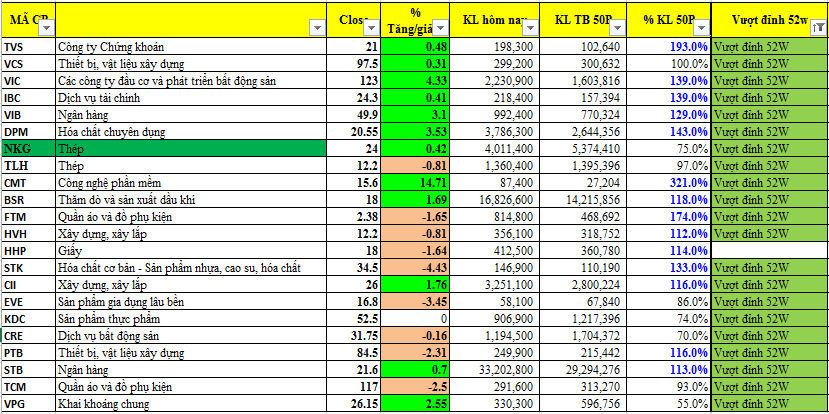Image resolution: width=829 pixels, height=414 pixels.
Task: Select the green NKG ticker cell
Action: pos(27,148)
